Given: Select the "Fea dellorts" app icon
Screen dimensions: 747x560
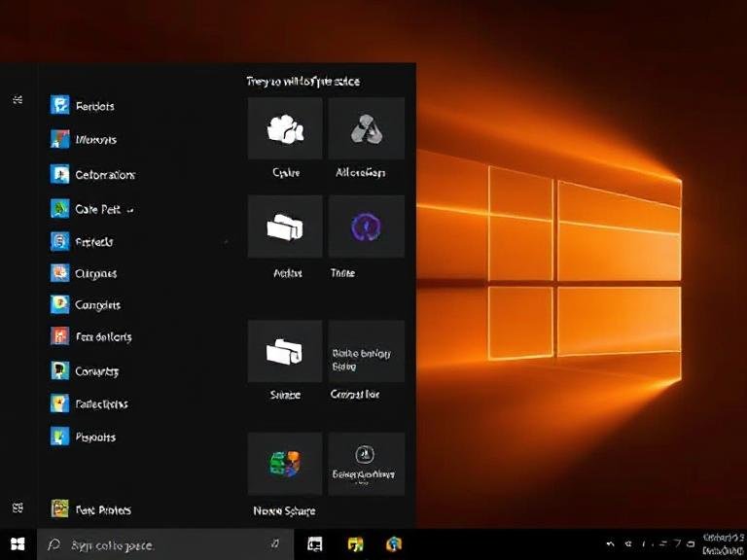Looking at the screenshot, I should tap(60, 336).
